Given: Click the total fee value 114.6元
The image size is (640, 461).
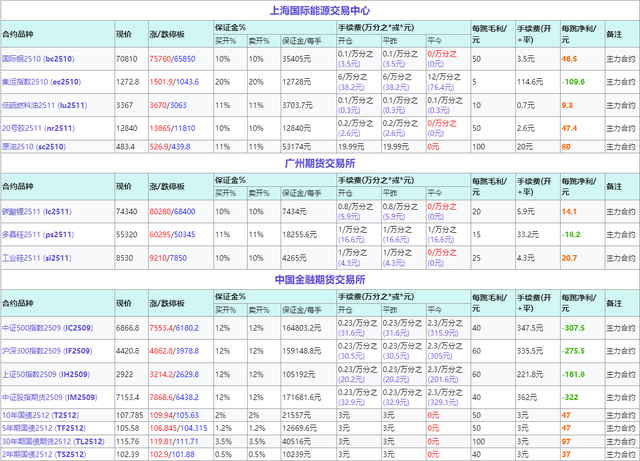Looking at the screenshot, I should (530, 82).
